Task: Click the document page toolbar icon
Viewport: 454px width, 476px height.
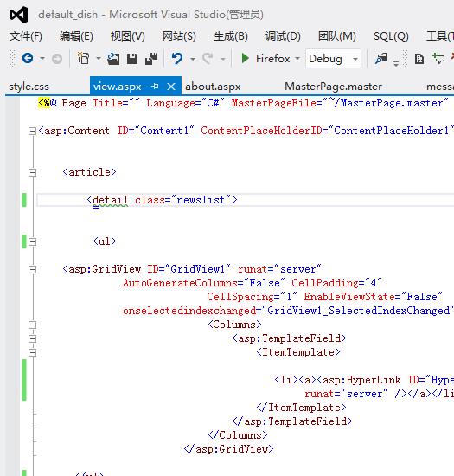Action: click(419, 59)
